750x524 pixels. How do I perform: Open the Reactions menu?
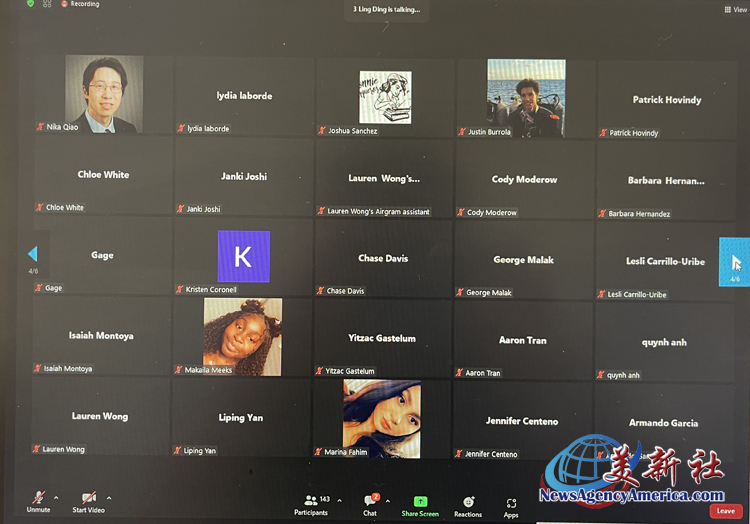pyautogui.click(x=468, y=507)
